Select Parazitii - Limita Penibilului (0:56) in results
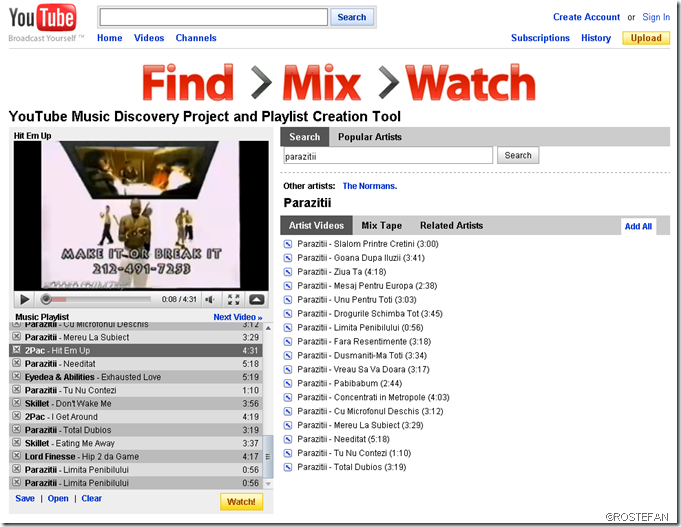The image size is (681, 527). click(360, 328)
